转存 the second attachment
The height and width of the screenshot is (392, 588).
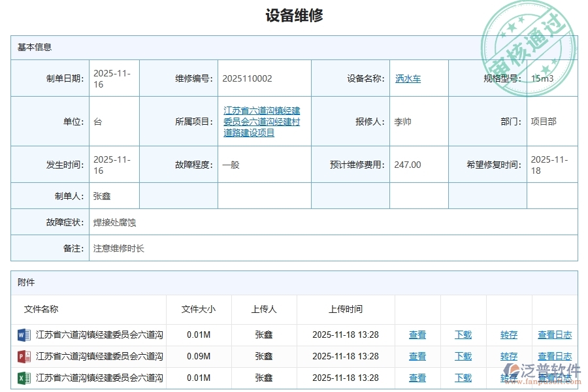(x=509, y=356)
